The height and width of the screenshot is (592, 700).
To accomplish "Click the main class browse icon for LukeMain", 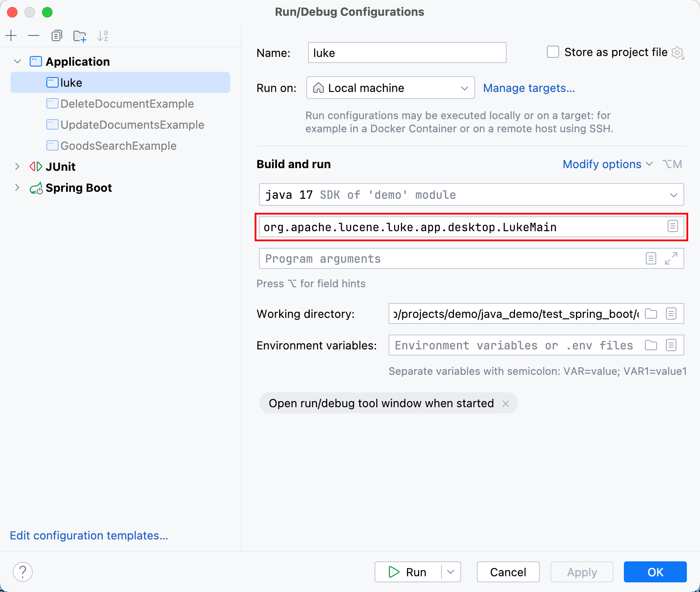I will [x=673, y=226].
